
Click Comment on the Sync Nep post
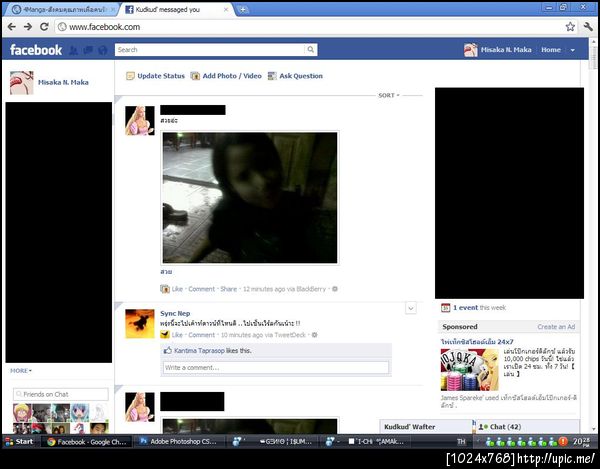coord(202,335)
